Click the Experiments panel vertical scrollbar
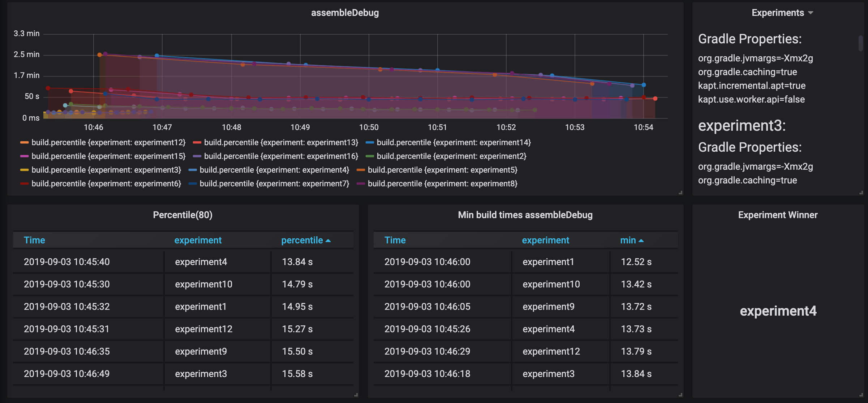Screen dimensions: 868x403 pos(860,43)
